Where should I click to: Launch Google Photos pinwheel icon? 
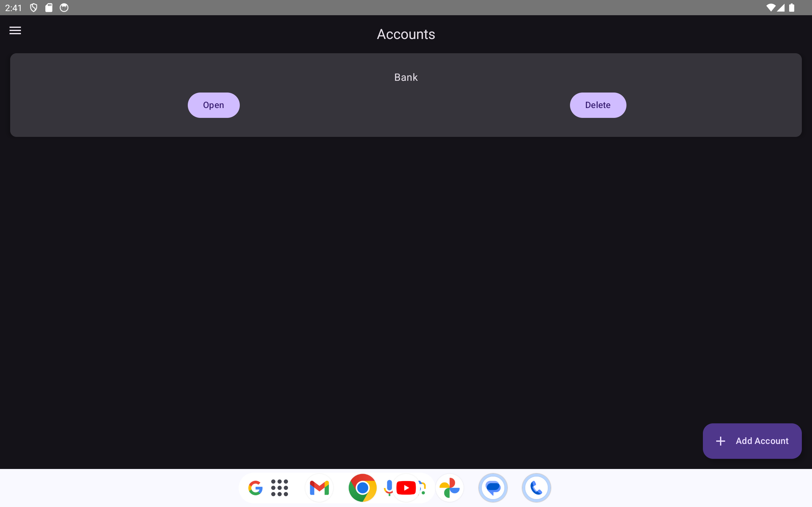click(x=449, y=488)
